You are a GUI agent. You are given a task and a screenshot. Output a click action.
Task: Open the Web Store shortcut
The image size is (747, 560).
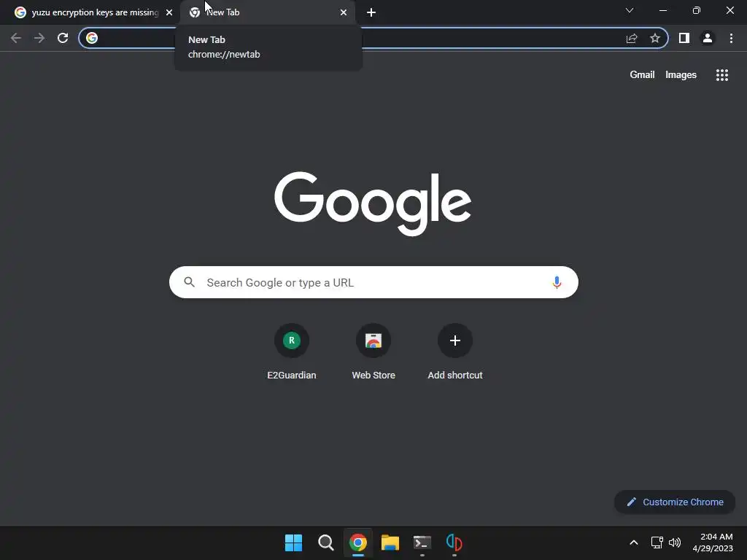pyautogui.click(x=373, y=351)
